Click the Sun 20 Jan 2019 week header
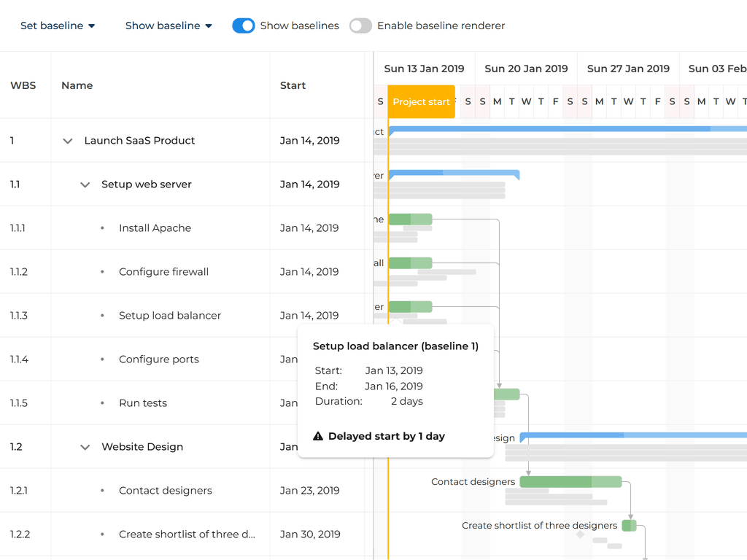Screen dimensions: 747x560 click(526, 69)
